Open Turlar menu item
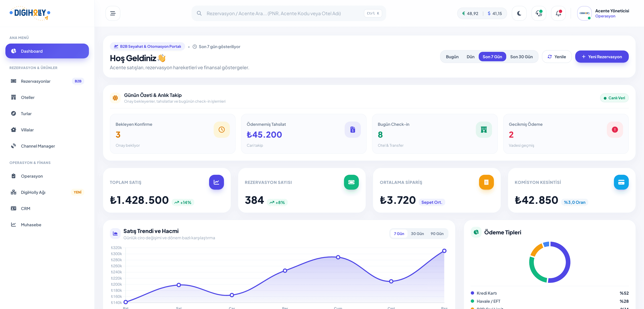Image resolution: width=644 pixels, height=309 pixels. pyautogui.click(x=47, y=114)
